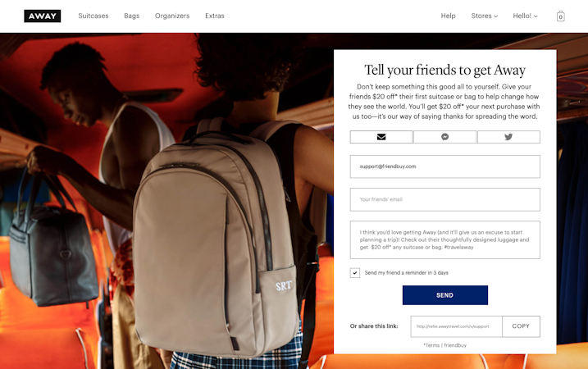
Task: Go to the Bags menu item
Action: 132,16
